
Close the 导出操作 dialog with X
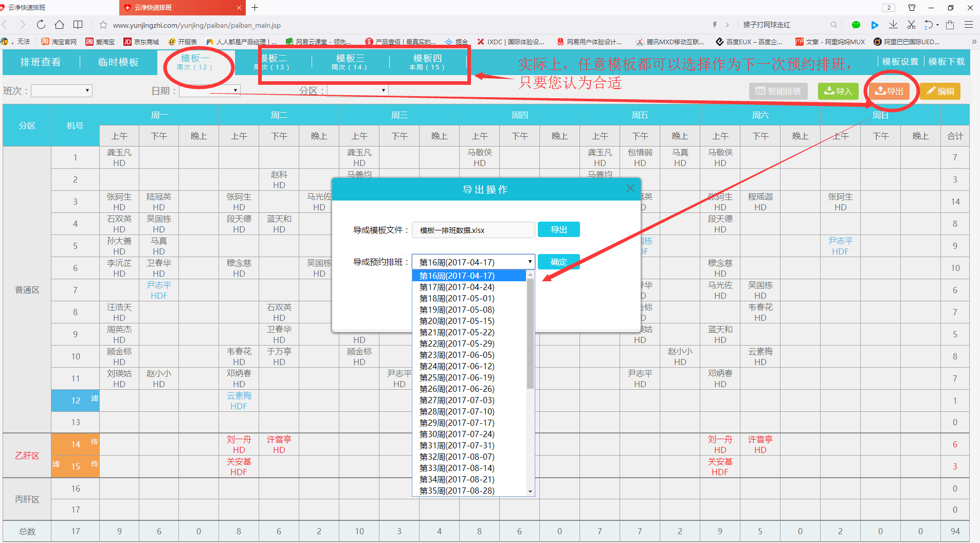(630, 189)
